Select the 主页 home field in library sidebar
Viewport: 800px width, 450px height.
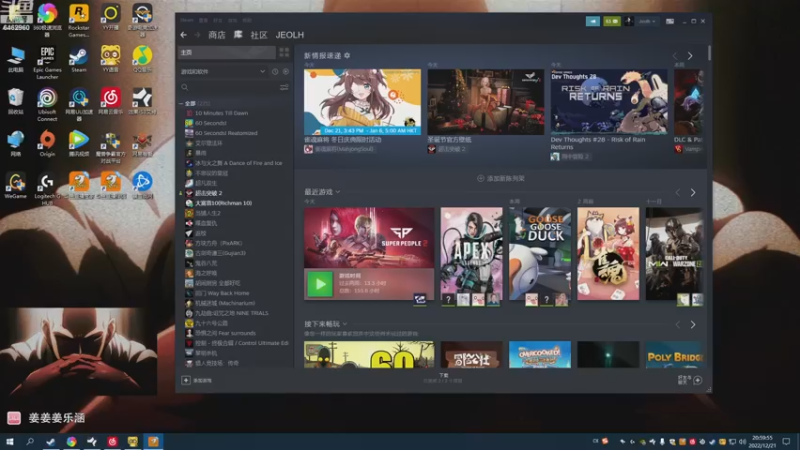pyautogui.click(x=227, y=52)
